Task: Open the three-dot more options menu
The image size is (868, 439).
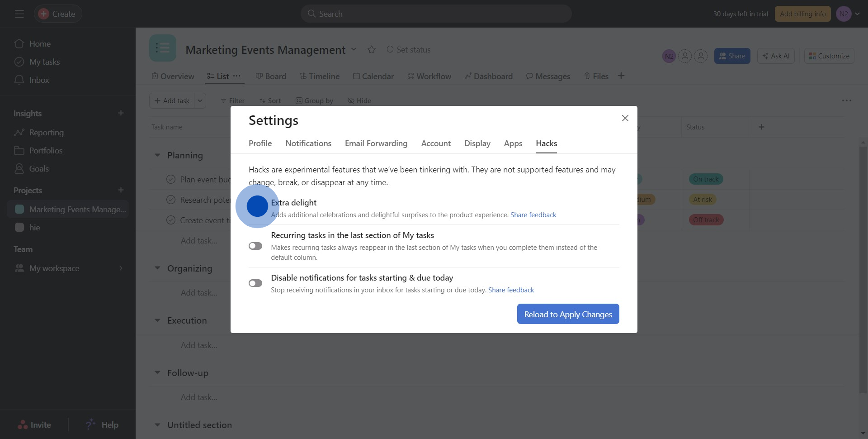Action: point(846,100)
